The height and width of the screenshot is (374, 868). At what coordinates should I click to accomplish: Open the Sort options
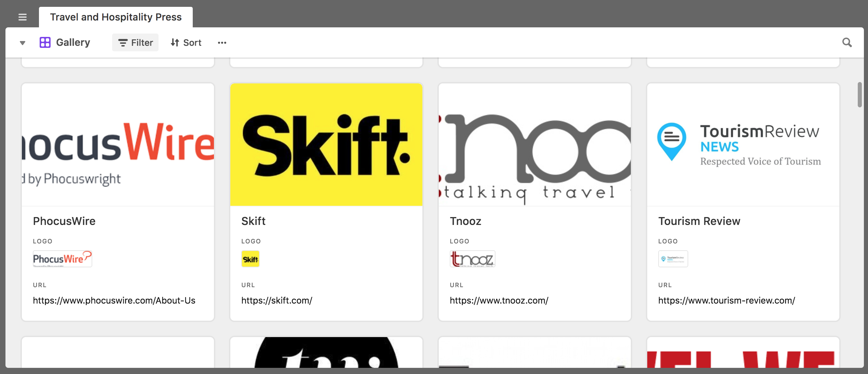coord(186,42)
